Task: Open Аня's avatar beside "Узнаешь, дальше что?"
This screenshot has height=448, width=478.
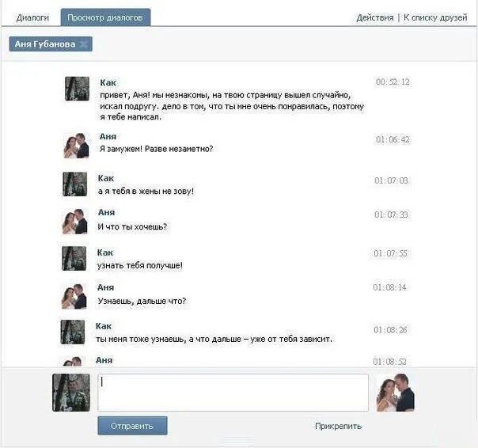Action: [74, 296]
